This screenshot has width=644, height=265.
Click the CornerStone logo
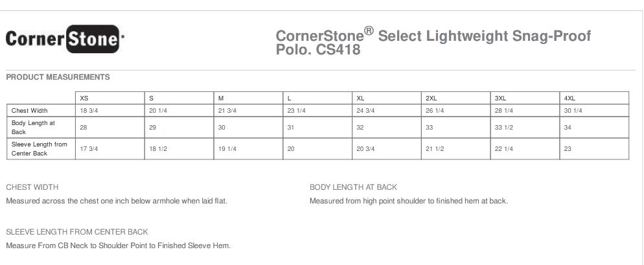point(63,40)
